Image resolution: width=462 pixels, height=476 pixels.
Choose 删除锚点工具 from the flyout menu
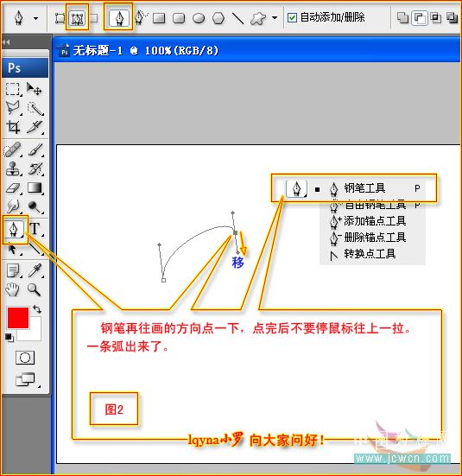pos(373,238)
